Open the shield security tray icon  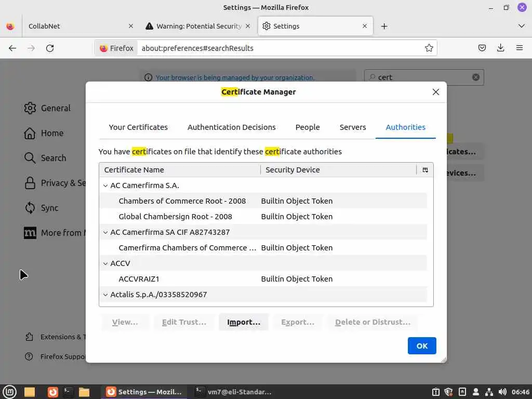(448, 392)
